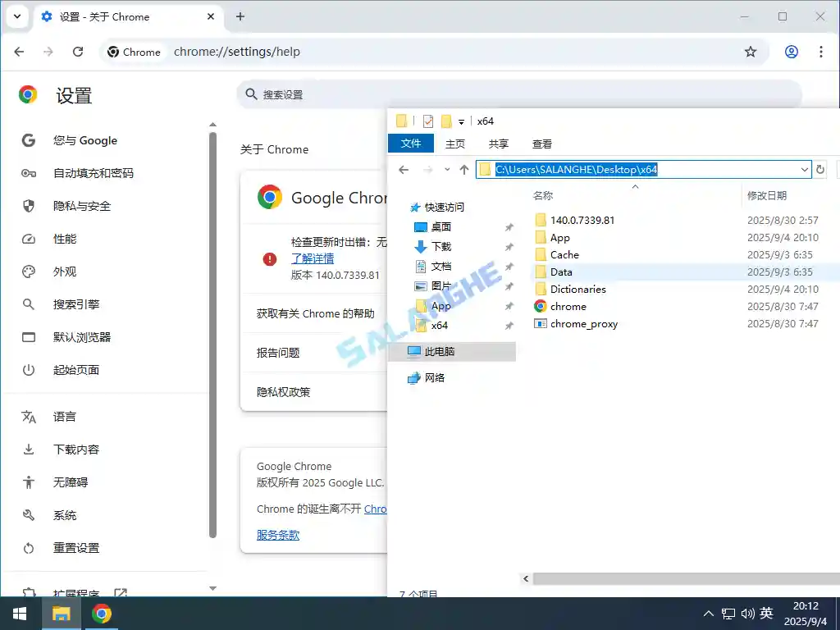
Task: Open the 文件 menu in Explorer
Action: click(410, 144)
